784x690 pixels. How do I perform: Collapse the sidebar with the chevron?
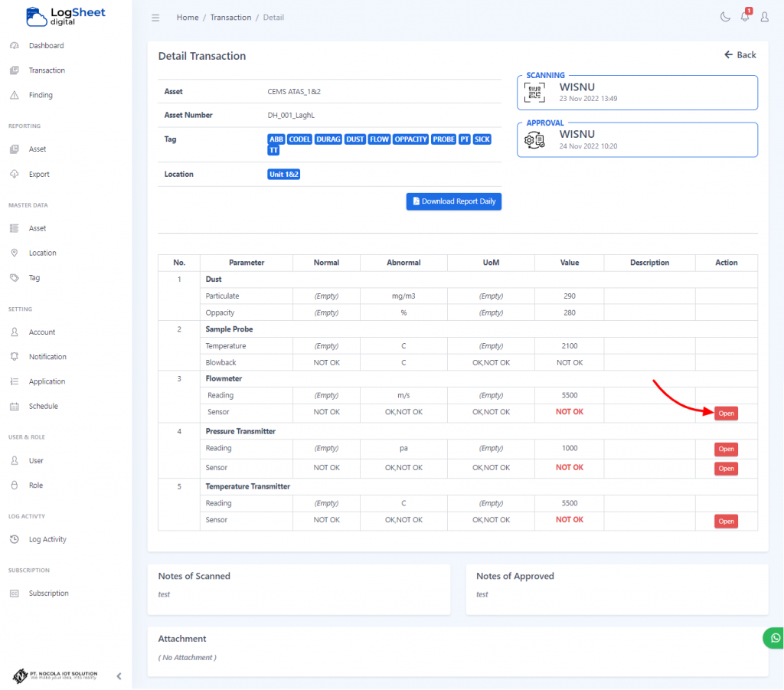tap(119, 676)
